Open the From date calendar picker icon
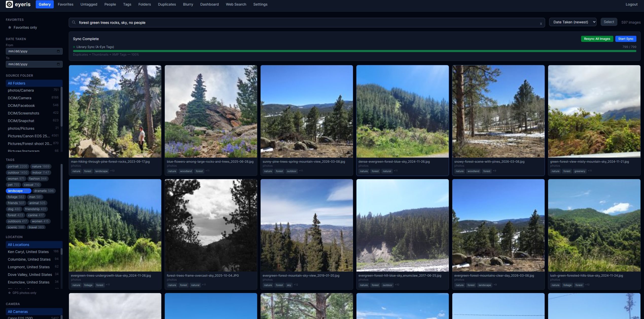Screen dimensions: 644x319 [58, 51]
